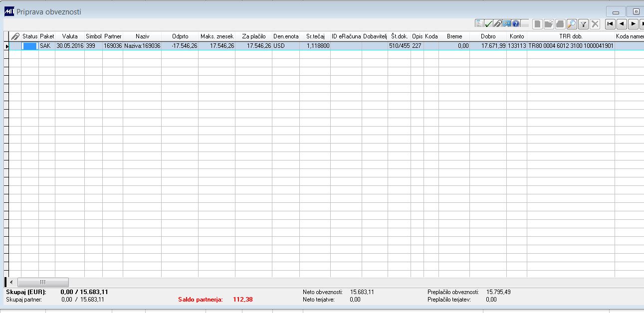Screen dimensions: 644x313
Task: Click the paperclip column header
Action: pyautogui.click(x=15, y=36)
